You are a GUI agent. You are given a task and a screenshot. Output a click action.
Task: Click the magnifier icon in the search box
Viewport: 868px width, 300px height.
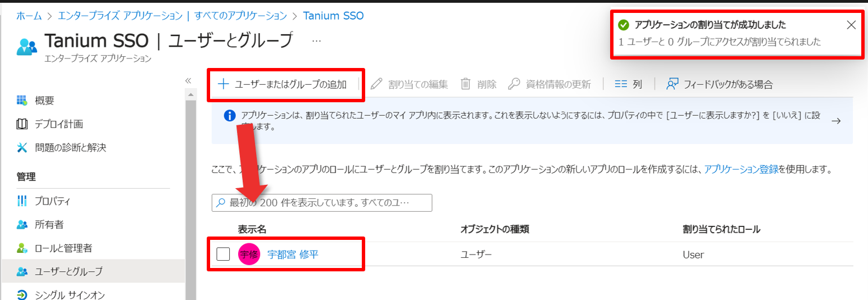click(221, 203)
